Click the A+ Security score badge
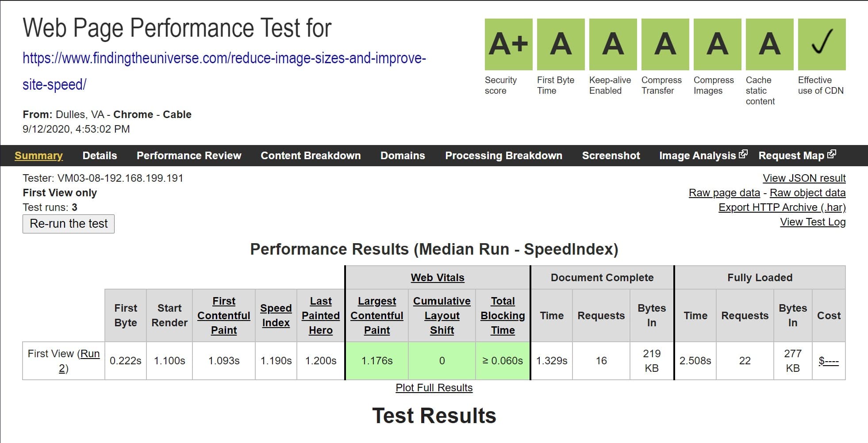868x443 pixels. coord(508,43)
